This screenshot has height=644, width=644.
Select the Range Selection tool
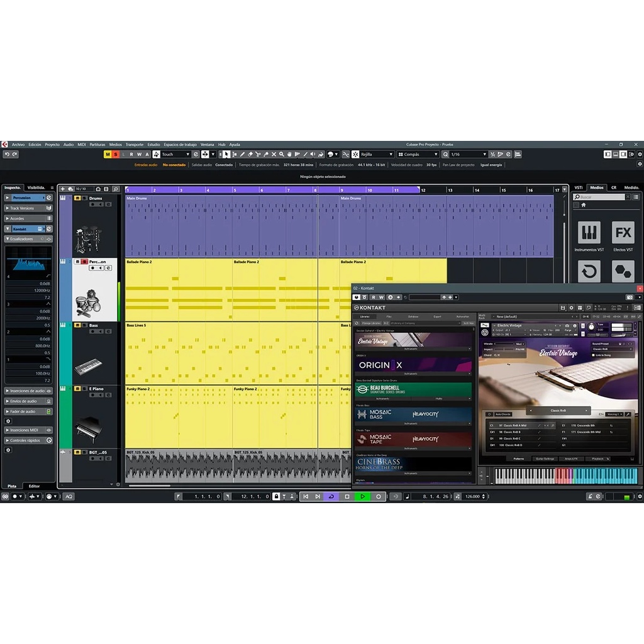coord(235,155)
